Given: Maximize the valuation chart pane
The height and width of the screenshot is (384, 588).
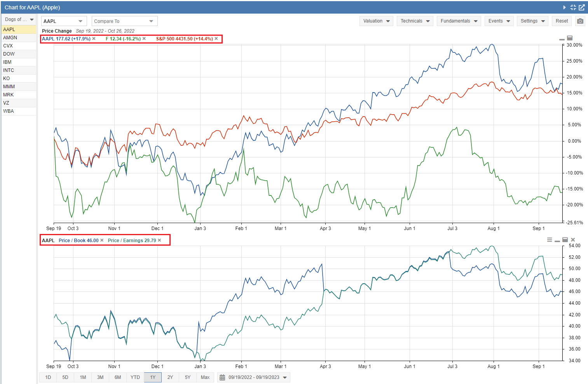Looking at the screenshot, I should click(x=565, y=240).
